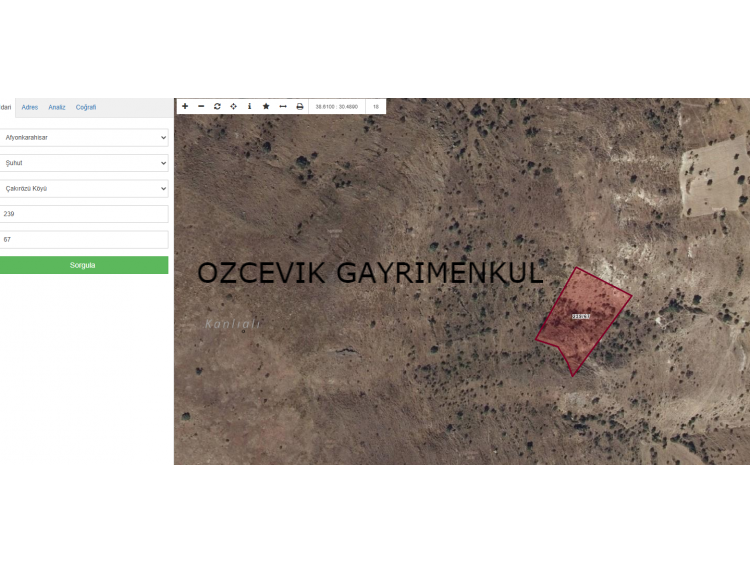
Task: Zoom out with the minus icon
Action: click(x=201, y=106)
